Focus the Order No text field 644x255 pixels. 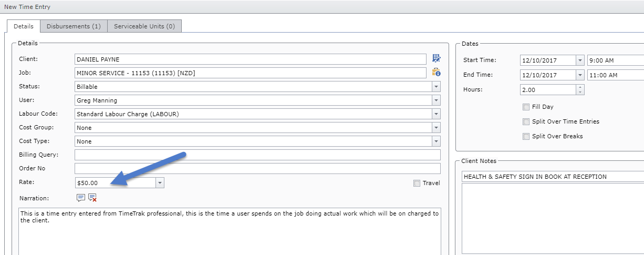click(x=257, y=168)
